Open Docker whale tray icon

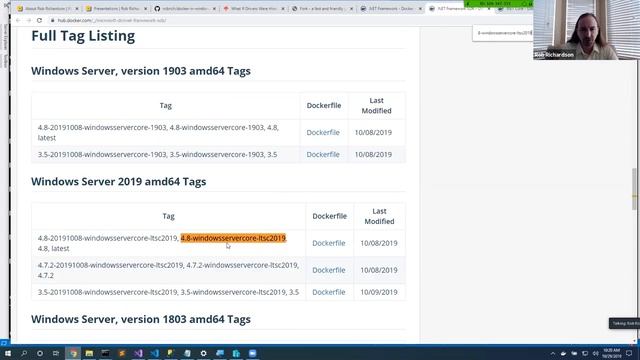tap(563, 353)
